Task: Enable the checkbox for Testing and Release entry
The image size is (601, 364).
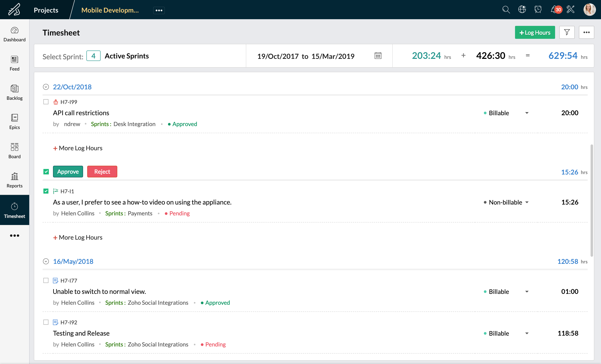Action: (x=46, y=322)
